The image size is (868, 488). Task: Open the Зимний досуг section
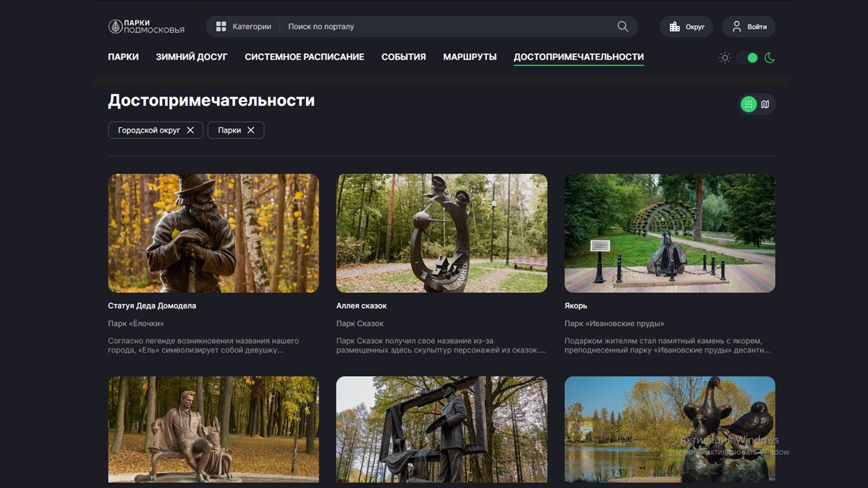coord(192,57)
